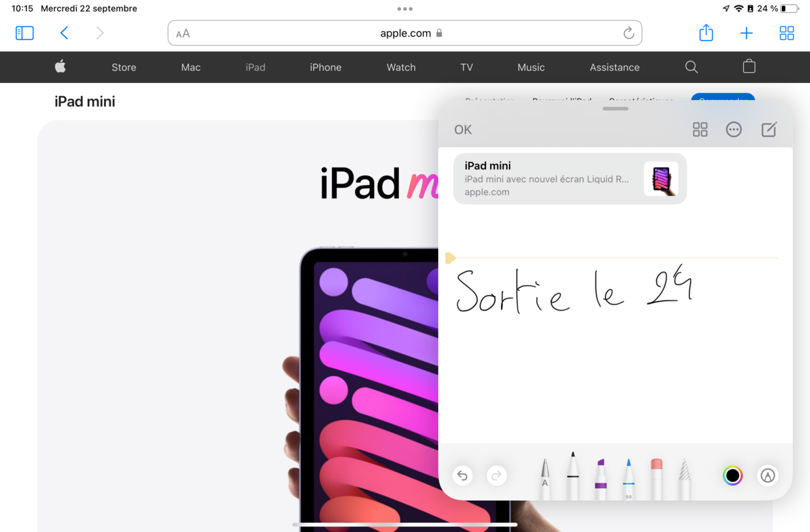The height and width of the screenshot is (532, 810).
Task: Select the lasso selection tool
Action: pos(684,479)
